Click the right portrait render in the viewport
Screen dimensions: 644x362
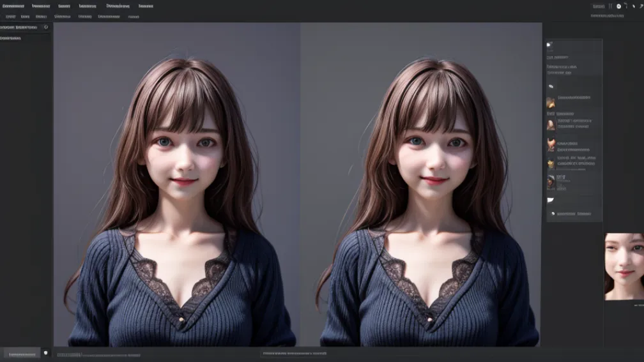(421, 185)
